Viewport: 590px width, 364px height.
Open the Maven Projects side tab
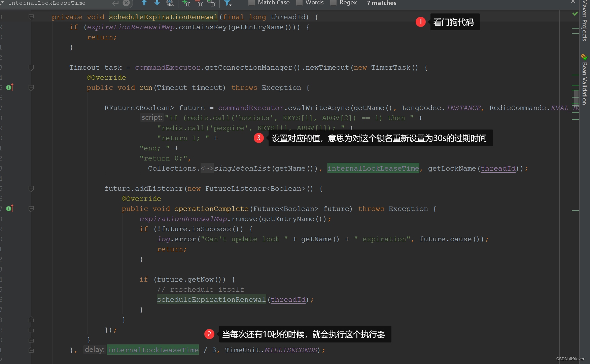585,21
